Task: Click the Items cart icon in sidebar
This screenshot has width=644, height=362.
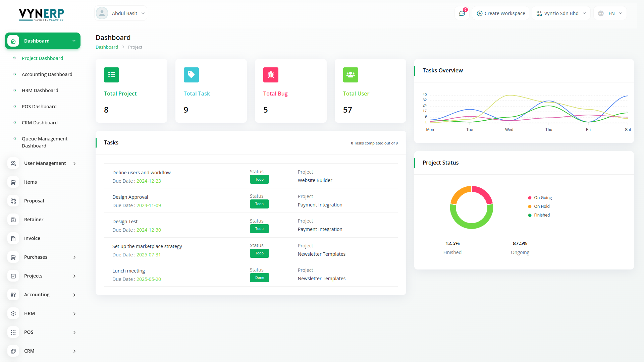Action: pos(13,182)
